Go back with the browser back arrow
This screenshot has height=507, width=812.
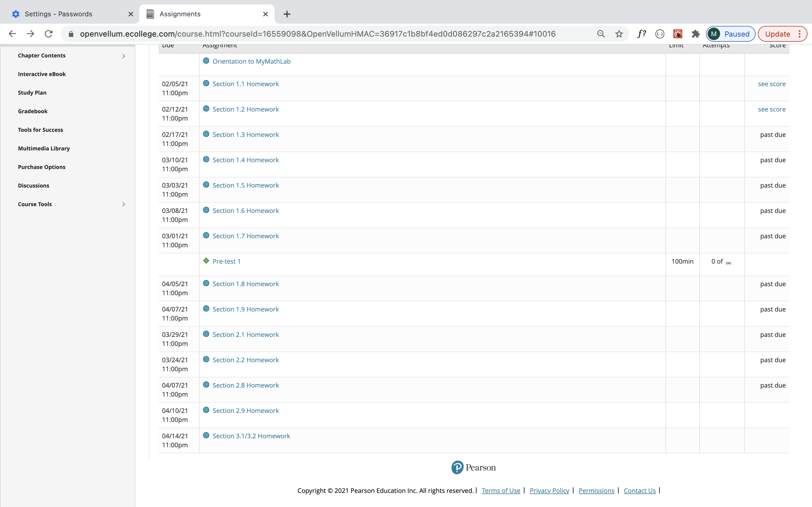coord(12,34)
